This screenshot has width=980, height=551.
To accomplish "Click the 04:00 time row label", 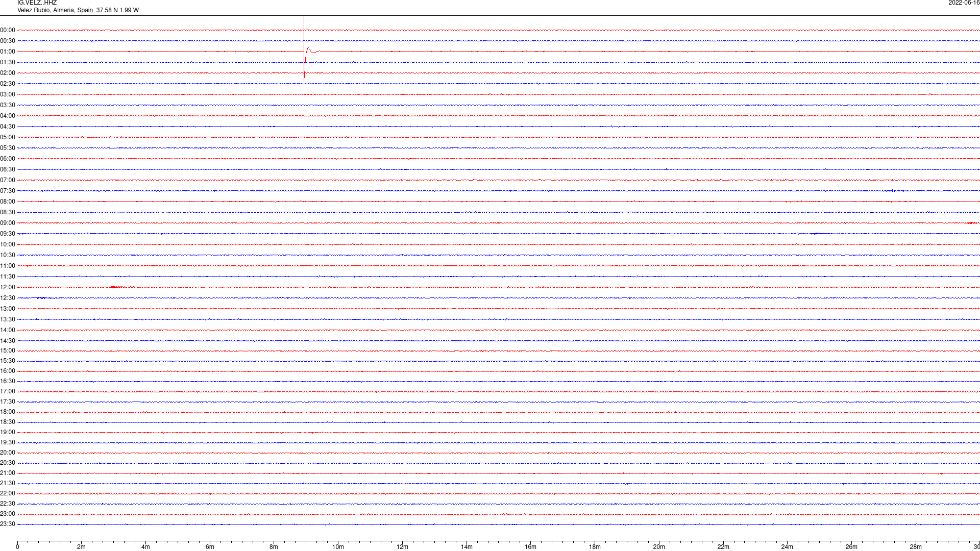I will pos(8,116).
